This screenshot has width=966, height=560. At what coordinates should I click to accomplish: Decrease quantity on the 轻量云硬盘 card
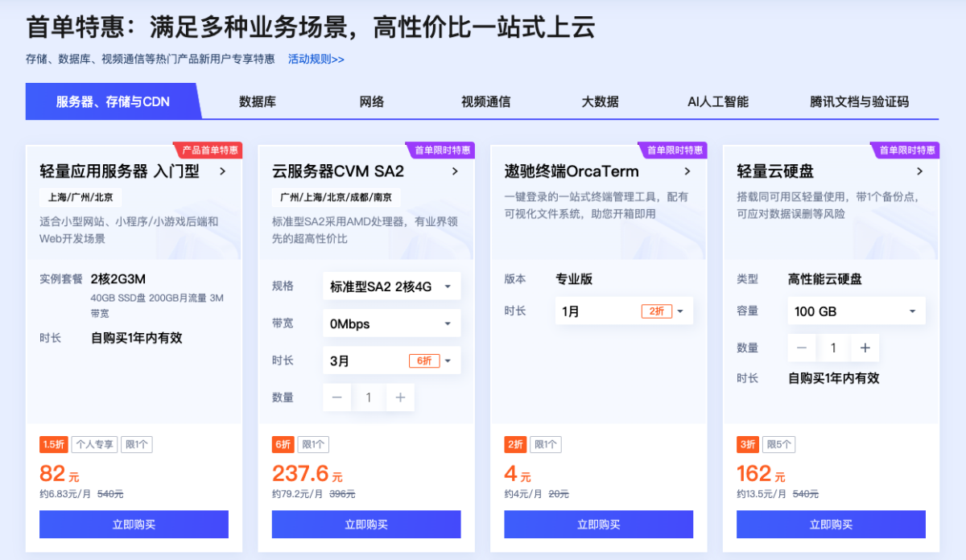(802, 348)
